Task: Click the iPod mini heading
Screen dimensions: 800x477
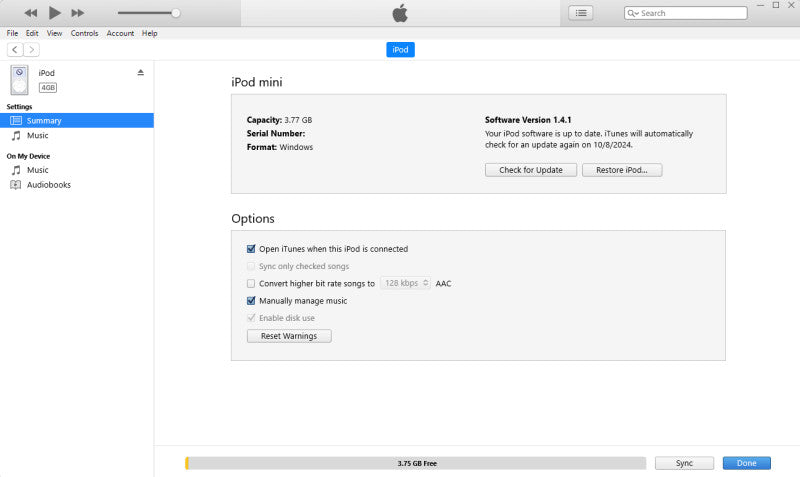Action: click(x=257, y=82)
